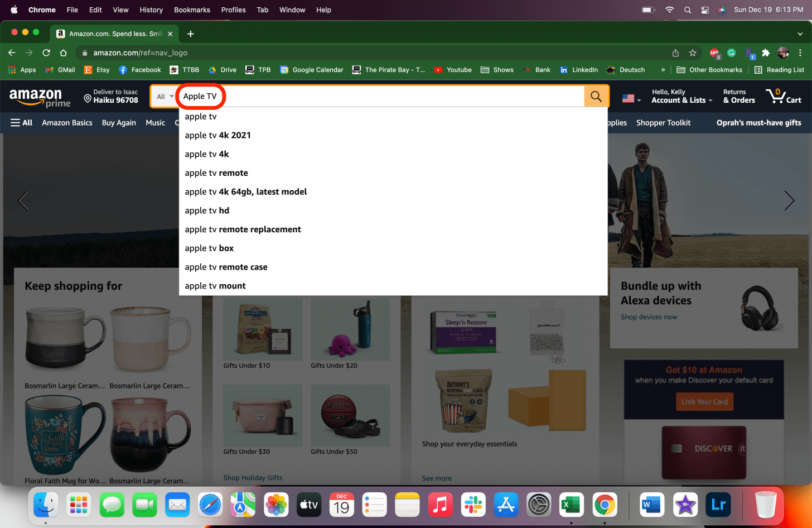The image size is (812, 528).
Task: Open the Chrome extensions puzzle icon
Action: pos(766,52)
